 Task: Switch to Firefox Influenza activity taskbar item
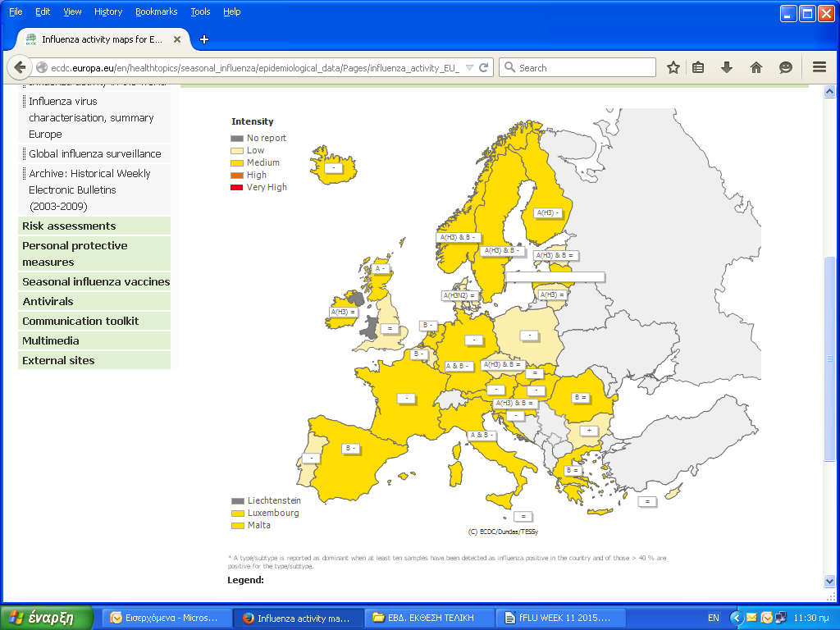[x=299, y=618]
